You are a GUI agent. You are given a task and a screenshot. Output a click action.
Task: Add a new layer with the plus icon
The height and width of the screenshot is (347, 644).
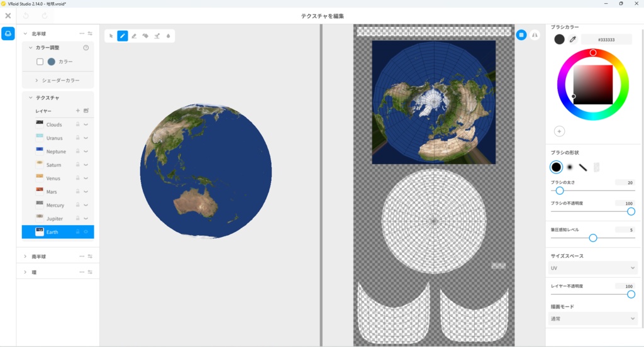[77, 111]
